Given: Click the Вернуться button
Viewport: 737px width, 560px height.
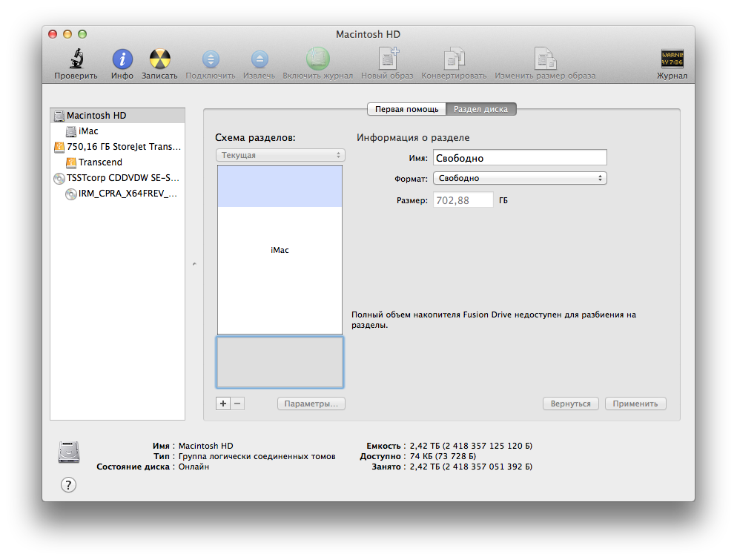Looking at the screenshot, I should point(571,403).
